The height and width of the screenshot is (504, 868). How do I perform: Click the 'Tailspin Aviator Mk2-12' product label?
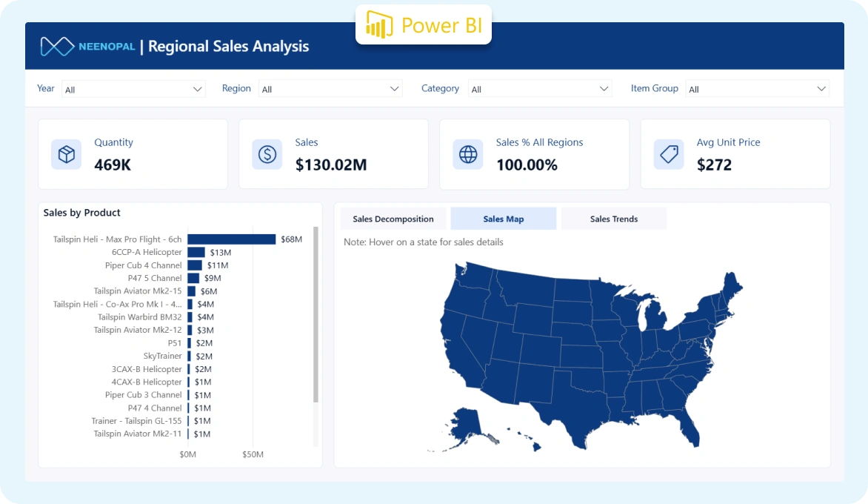click(138, 330)
